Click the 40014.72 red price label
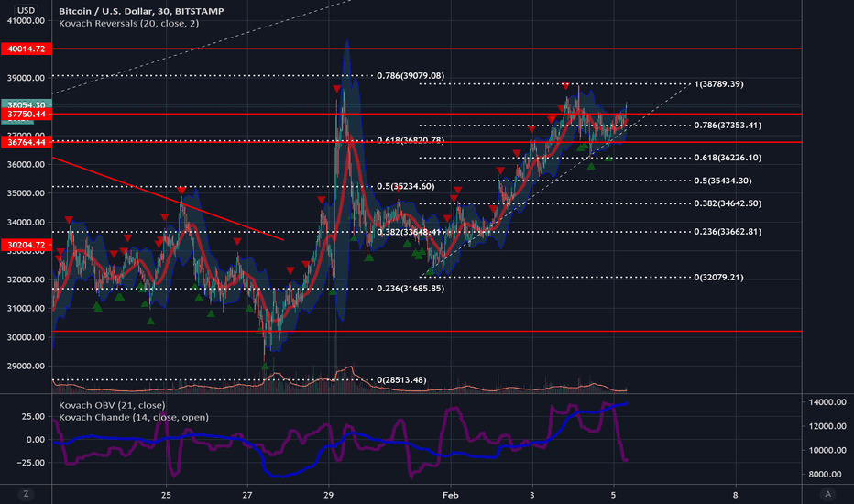The width and height of the screenshot is (854, 504). click(27, 49)
